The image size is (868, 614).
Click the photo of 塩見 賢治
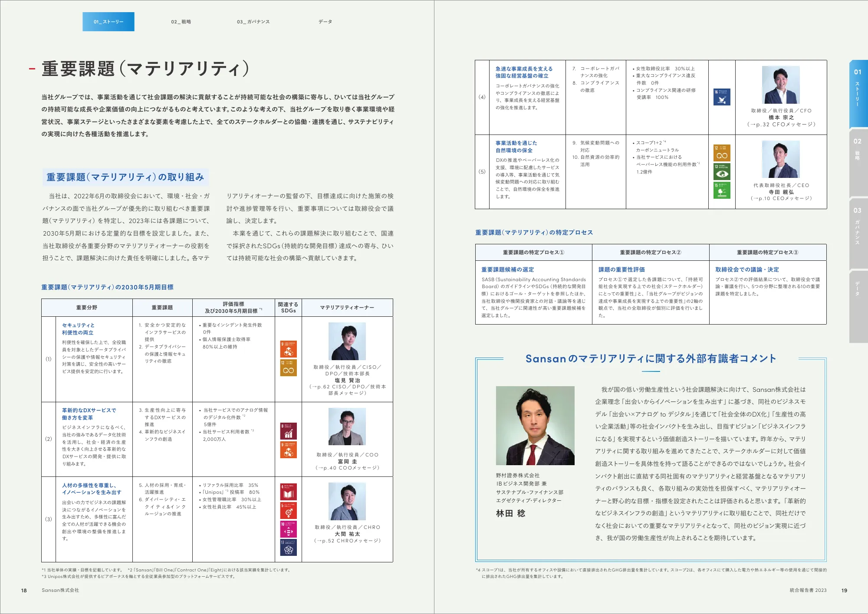coord(347,341)
